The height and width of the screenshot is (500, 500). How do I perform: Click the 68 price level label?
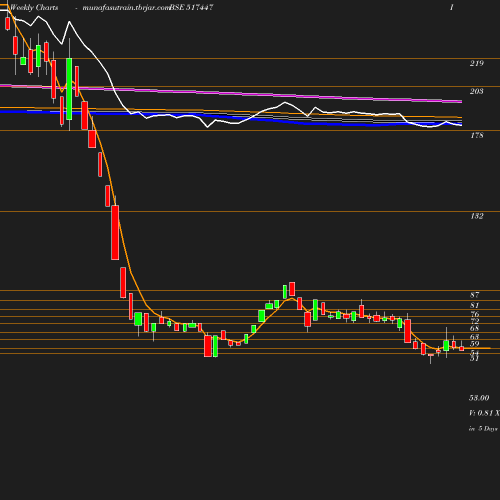(x=475, y=328)
